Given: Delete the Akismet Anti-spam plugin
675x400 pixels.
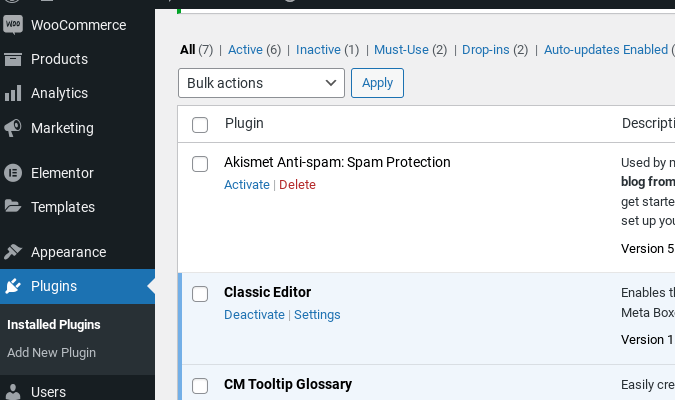Looking at the screenshot, I should pyautogui.click(x=297, y=185).
